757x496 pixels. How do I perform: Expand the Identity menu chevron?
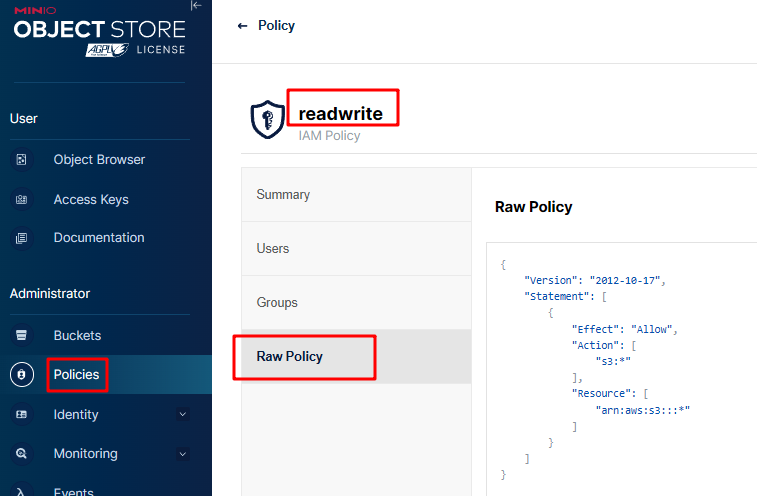(x=182, y=414)
